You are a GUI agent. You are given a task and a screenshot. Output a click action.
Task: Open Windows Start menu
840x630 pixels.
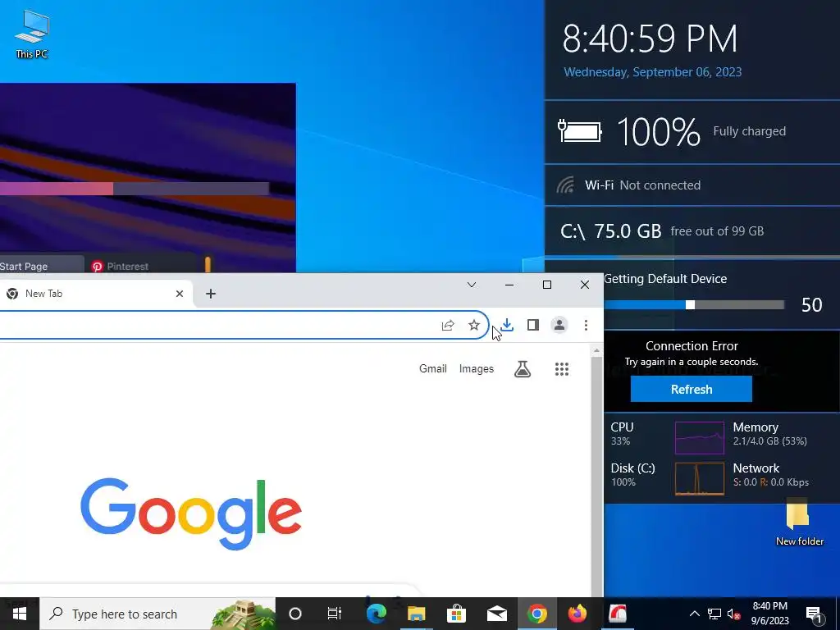tap(20, 614)
